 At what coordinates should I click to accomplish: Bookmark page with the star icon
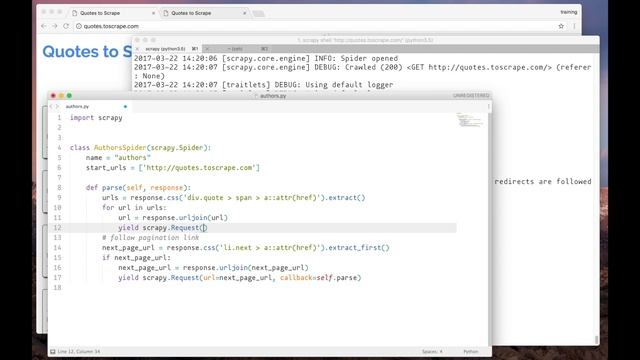click(x=561, y=26)
